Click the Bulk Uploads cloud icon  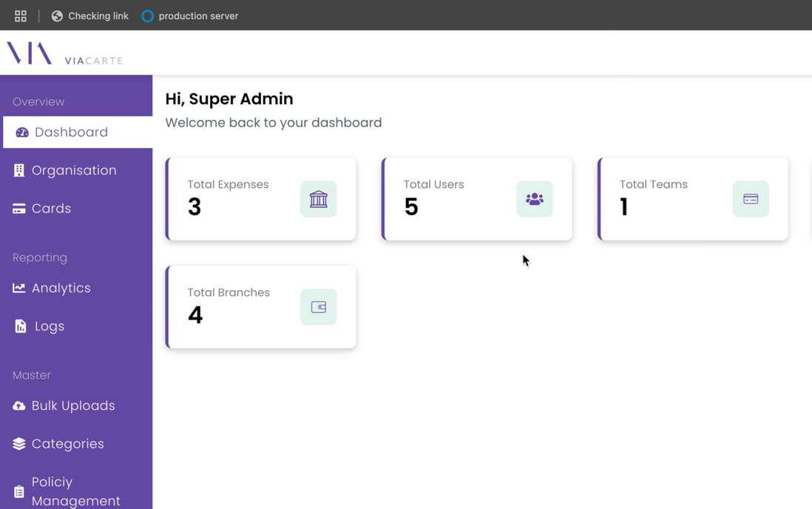click(19, 406)
